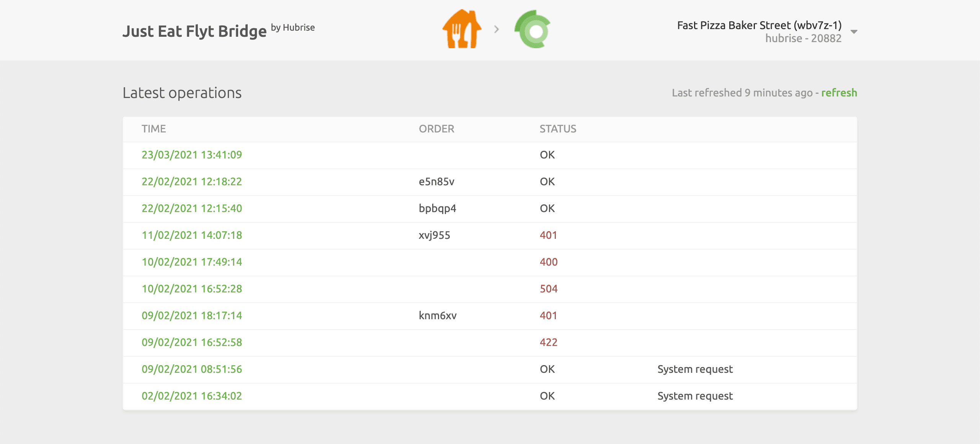Screen dimensions: 980x444
Task: Click the Just Eat Flyt Bridge title
Action: click(195, 31)
